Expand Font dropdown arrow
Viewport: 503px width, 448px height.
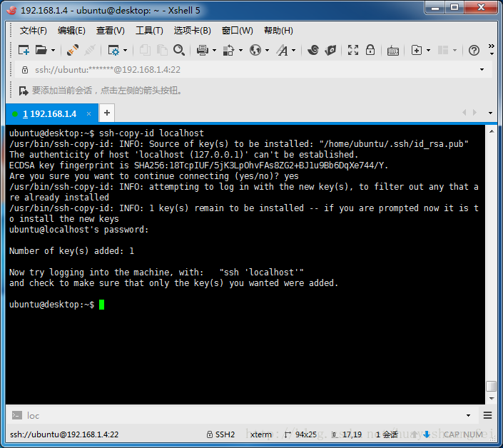coord(293,51)
